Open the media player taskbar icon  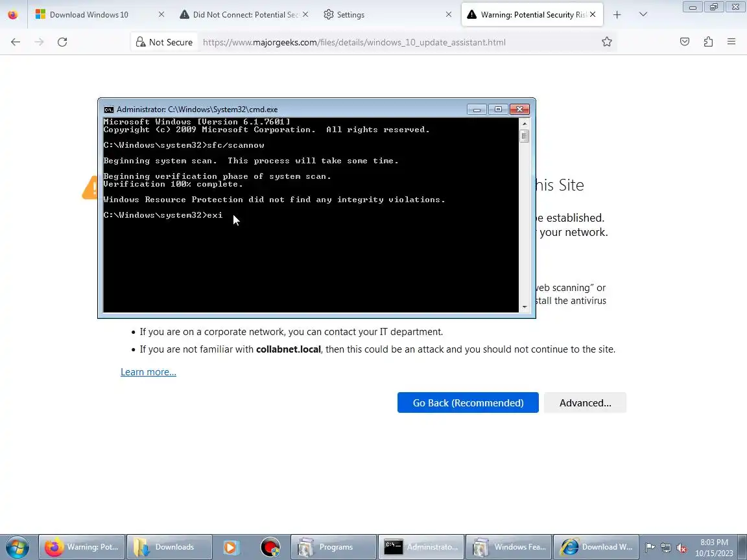click(x=231, y=547)
